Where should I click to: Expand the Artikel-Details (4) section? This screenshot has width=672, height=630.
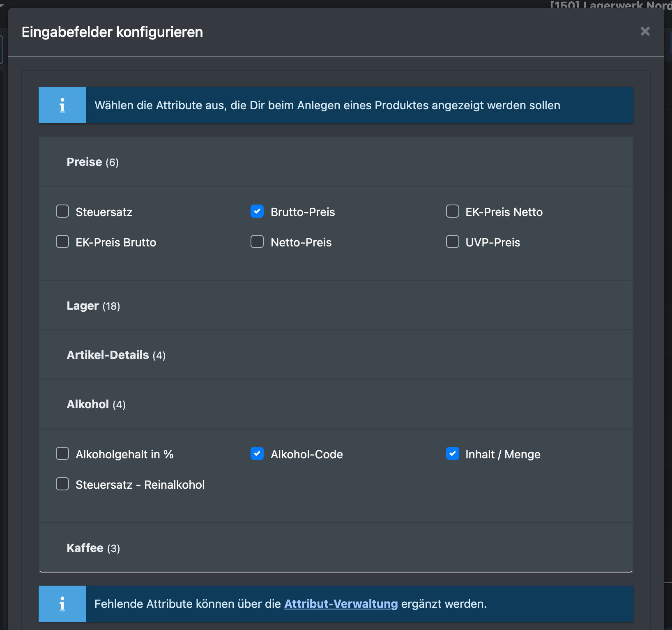tap(336, 355)
